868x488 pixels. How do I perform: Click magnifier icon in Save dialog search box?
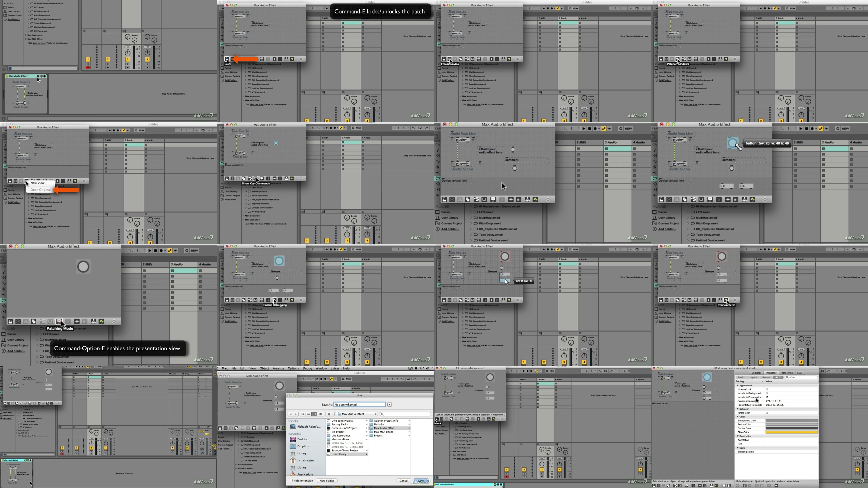(x=382, y=414)
